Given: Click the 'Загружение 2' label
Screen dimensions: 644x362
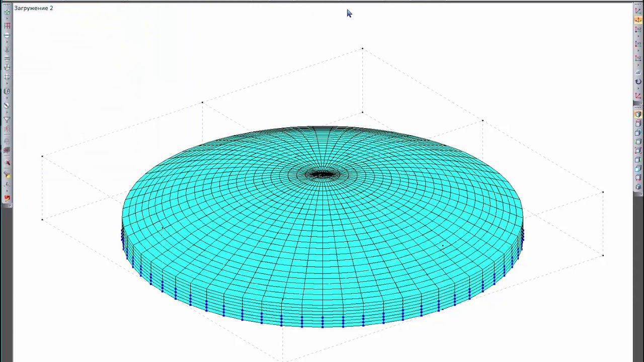Looking at the screenshot, I should point(34,8).
